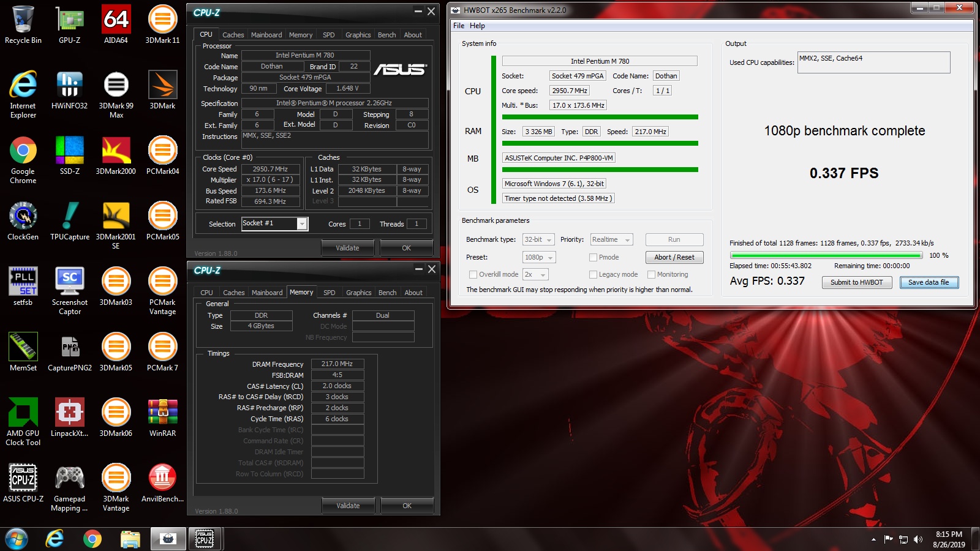Open Google Chrome desktop shortcut
Viewport: 980px width, 551px height.
pyautogui.click(x=23, y=160)
